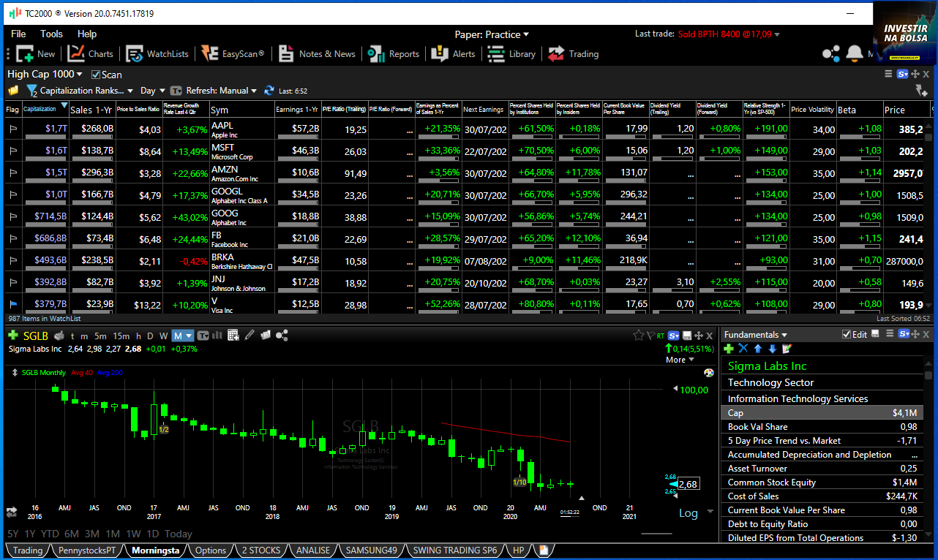Toggle the Log scale on the chart
This screenshot has width=938, height=560.
pyautogui.click(x=689, y=513)
